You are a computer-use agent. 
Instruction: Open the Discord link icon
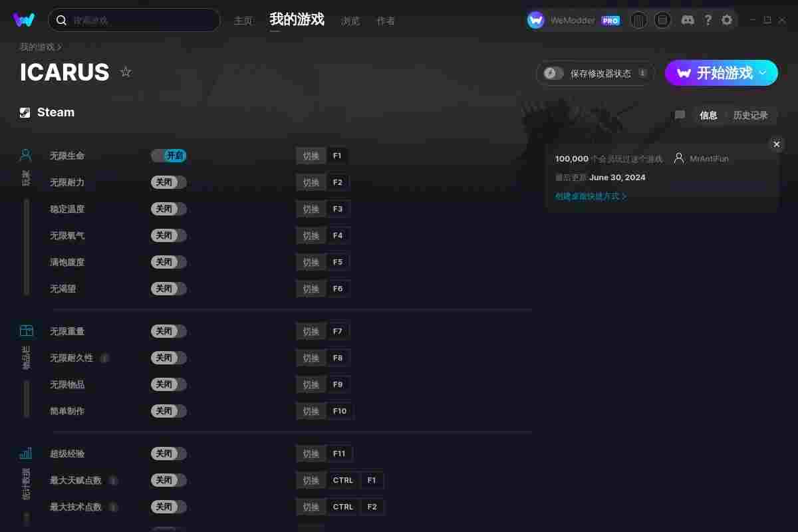(688, 20)
